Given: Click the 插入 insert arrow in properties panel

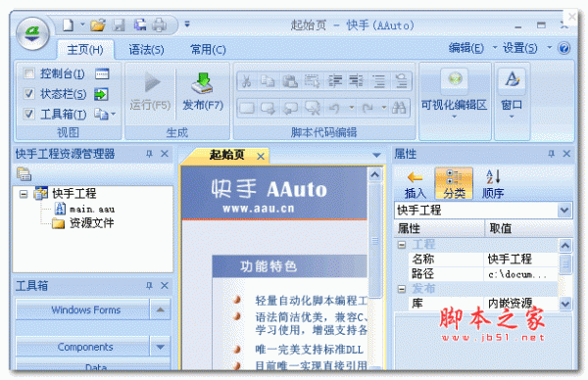Looking at the screenshot, I should click(x=415, y=183).
